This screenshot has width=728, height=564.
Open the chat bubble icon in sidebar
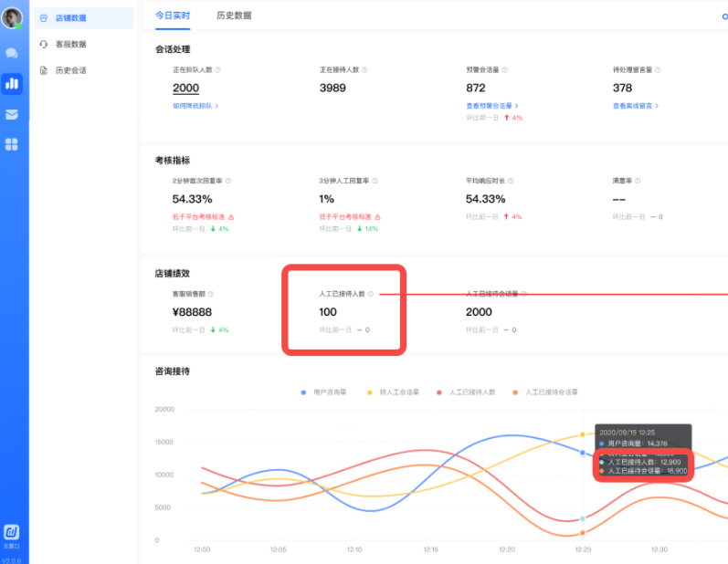12,53
